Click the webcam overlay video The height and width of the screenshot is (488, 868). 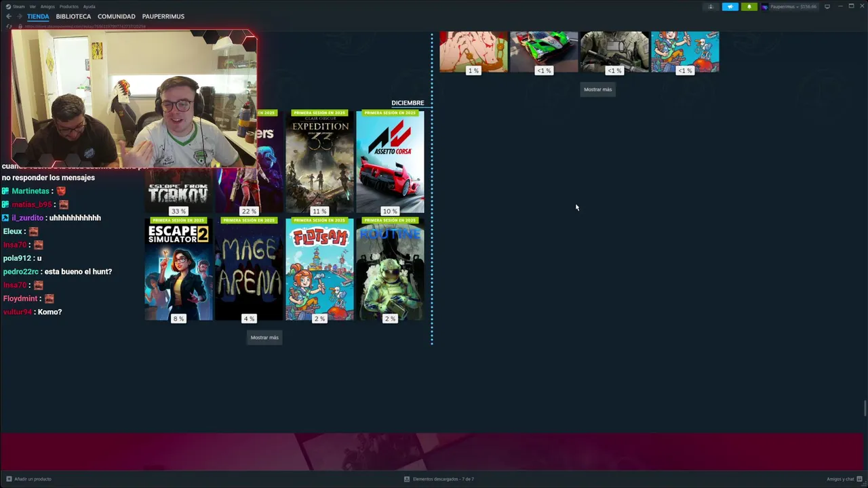point(134,98)
